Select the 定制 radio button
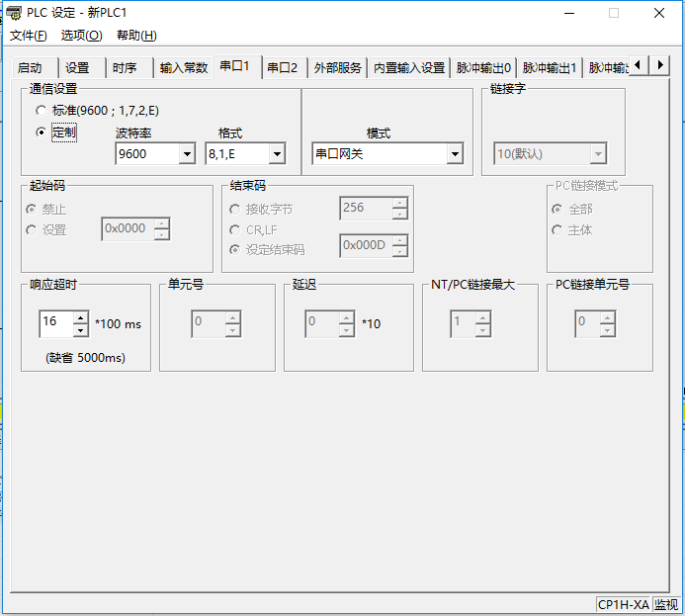Viewport: 685px width, 616px height. point(41,132)
